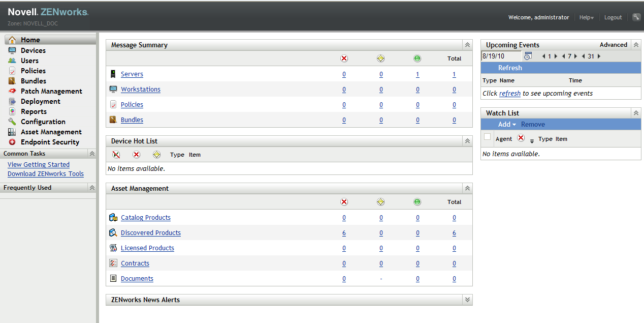The image size is (644, 323).
Task: Click the search tool icon next to Logout
Action: (636, 17)
